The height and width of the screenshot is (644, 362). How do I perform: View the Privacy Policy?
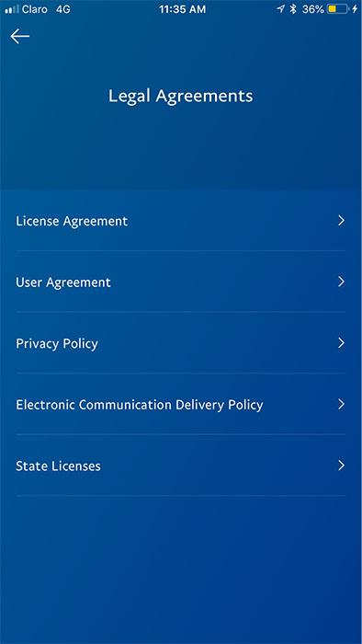click(181, 343)
